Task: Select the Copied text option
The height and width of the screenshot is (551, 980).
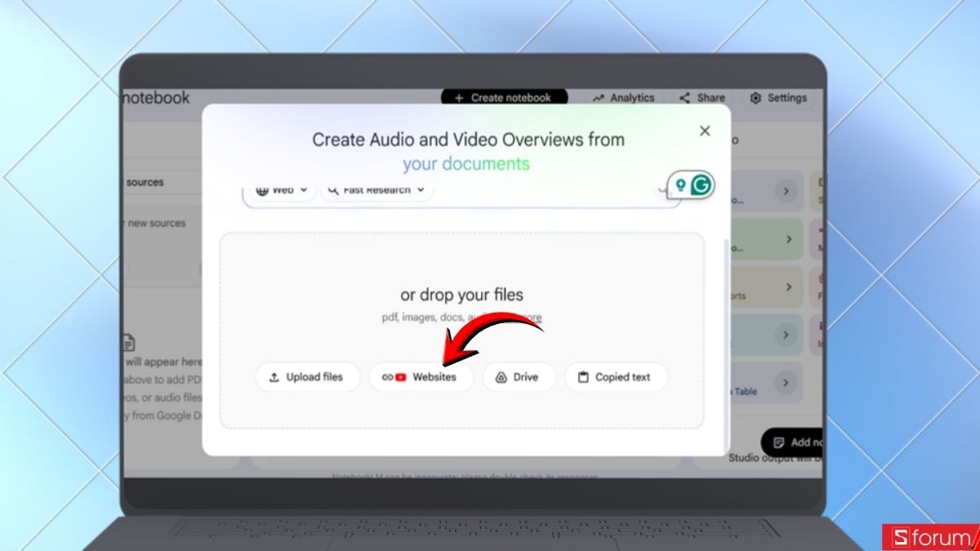Action: tap(616, 377)
